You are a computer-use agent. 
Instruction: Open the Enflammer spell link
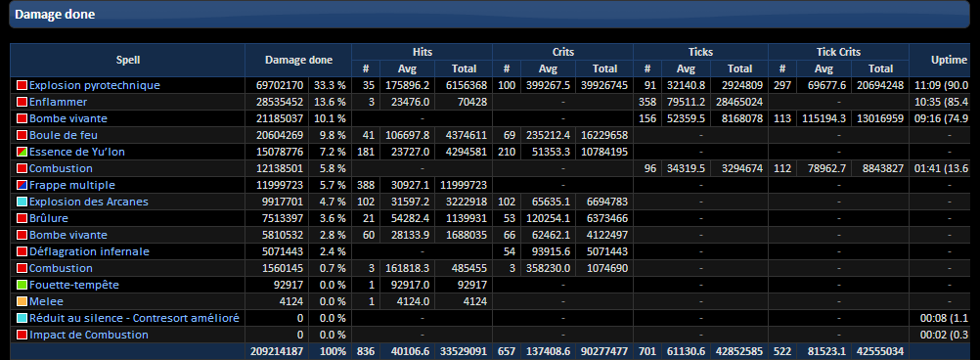tap(58, 102)
